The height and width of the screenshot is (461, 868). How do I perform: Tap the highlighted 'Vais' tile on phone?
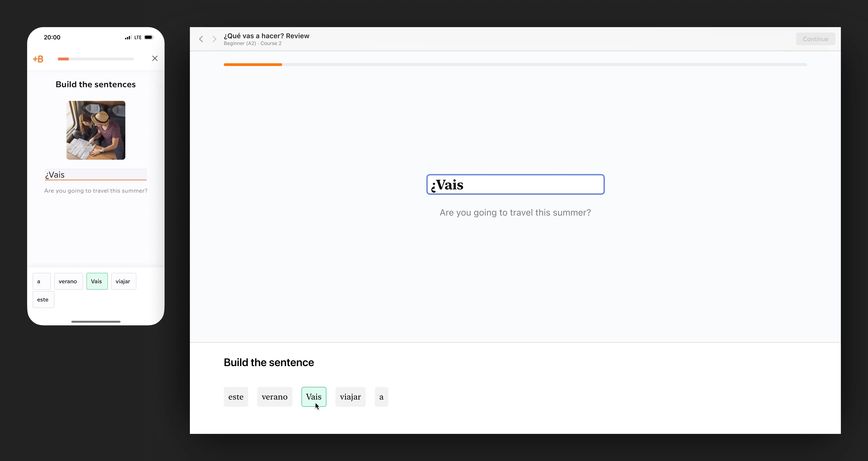click(x=97, y=281)
